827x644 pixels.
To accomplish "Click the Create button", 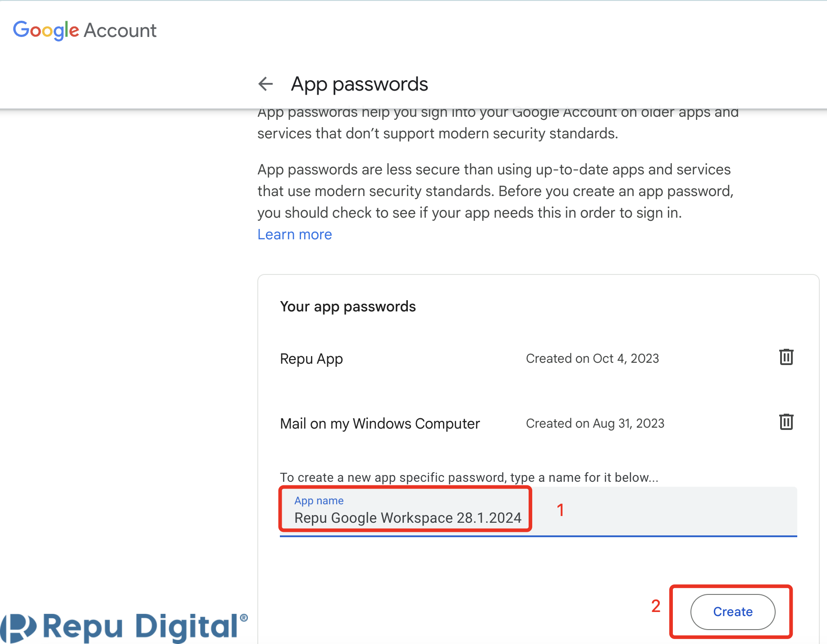I will click(733, 612).
